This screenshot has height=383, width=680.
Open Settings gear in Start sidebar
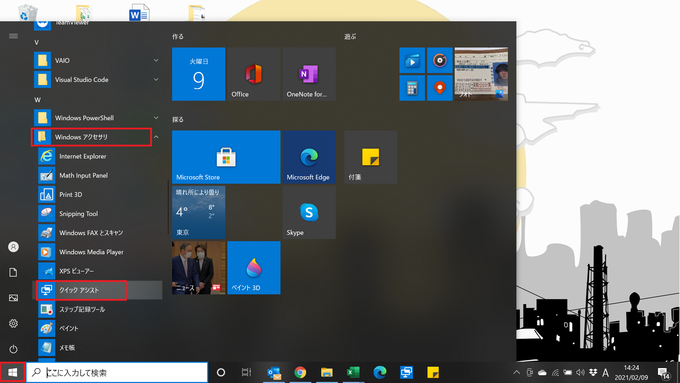click(x=13, y=324)
